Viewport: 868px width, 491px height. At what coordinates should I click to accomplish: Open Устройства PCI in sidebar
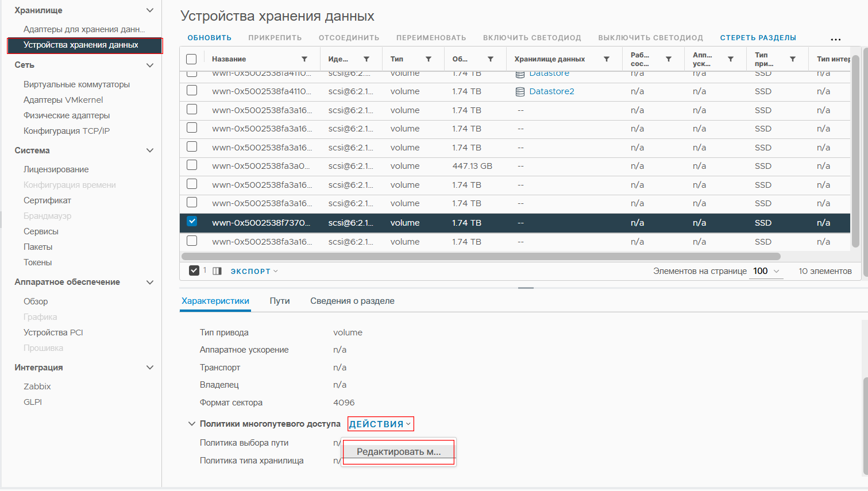point(53,333)
